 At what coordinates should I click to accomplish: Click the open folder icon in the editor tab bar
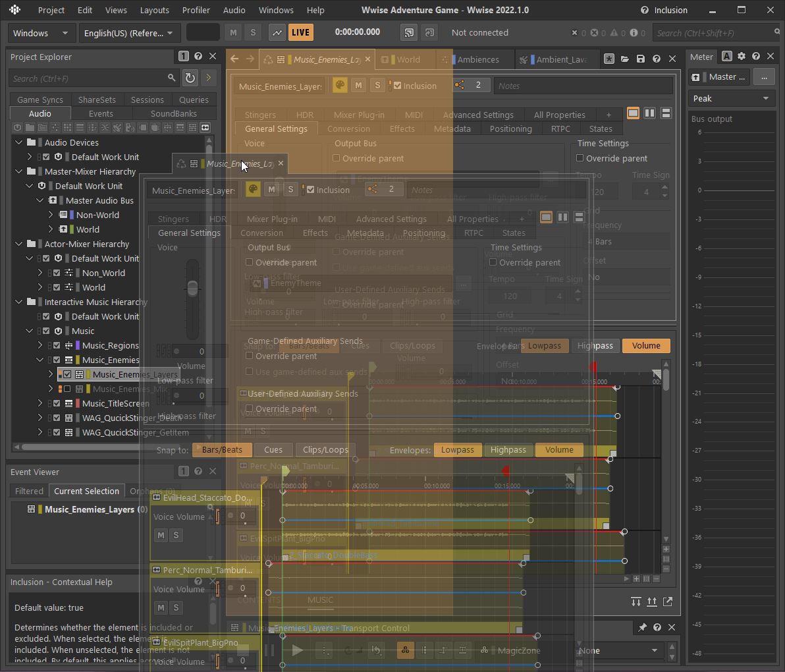[625, 59]
